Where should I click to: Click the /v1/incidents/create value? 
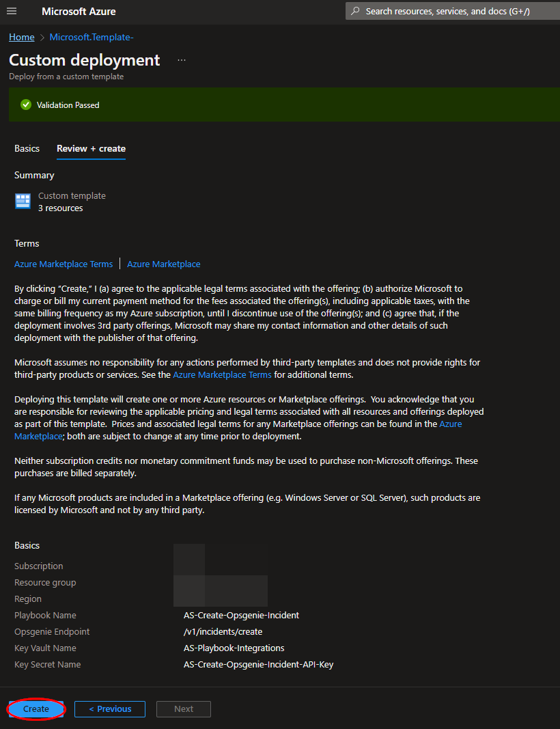223,632
